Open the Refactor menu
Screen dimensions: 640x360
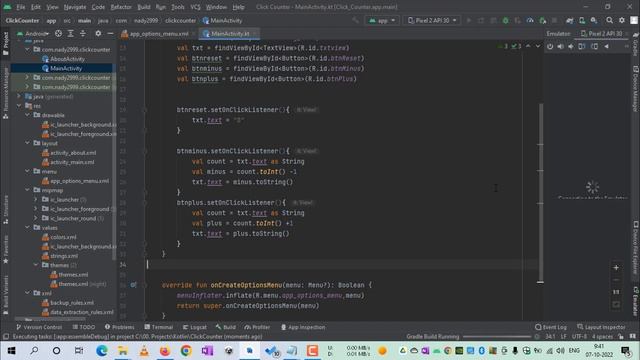121,7
